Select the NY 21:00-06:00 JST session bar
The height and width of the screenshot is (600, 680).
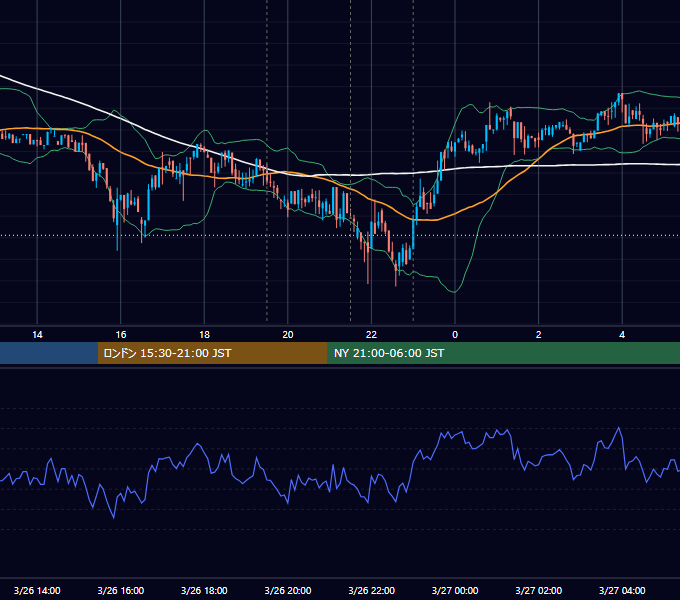(503, 353)
